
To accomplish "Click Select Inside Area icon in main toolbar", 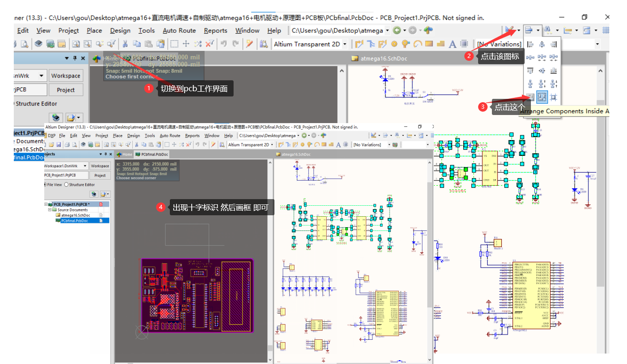I will [x=174, y=44].
